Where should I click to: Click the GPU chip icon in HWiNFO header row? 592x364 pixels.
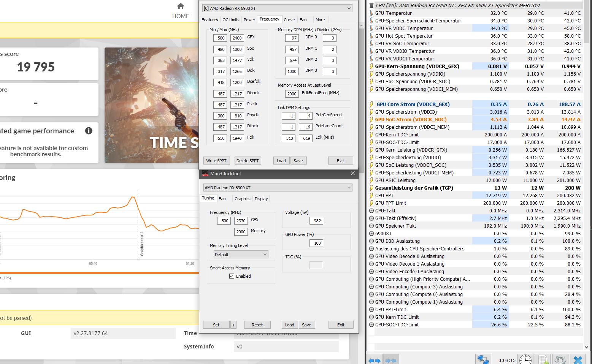pyautogui.click(x=371, y=5)
